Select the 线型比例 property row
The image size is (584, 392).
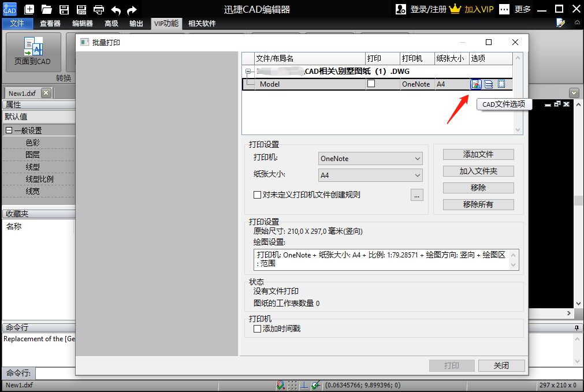coord(39,179)
